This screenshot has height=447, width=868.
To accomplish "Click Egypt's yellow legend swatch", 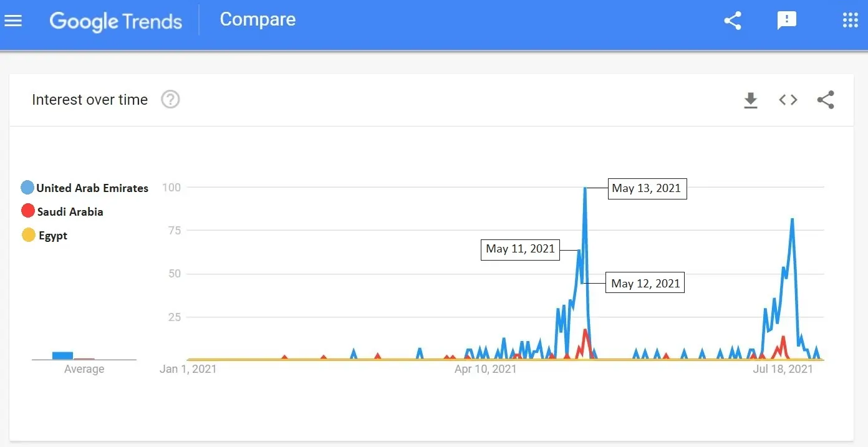I will point(27,235).
